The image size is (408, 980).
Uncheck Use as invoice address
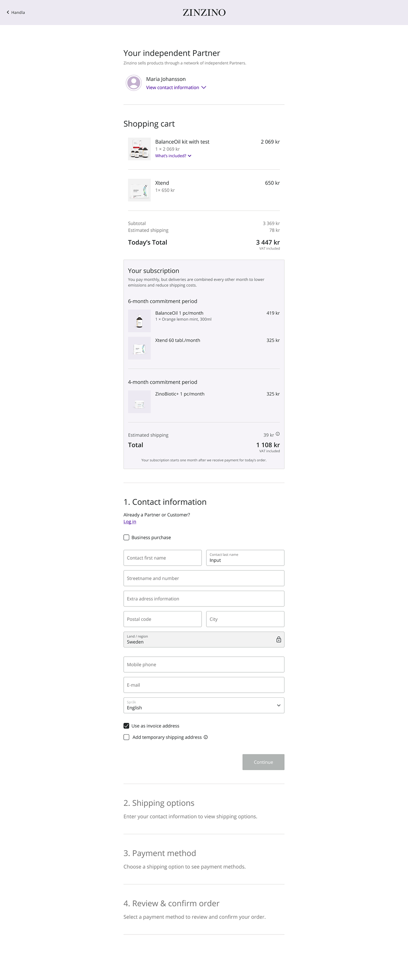tap(126, 726)
